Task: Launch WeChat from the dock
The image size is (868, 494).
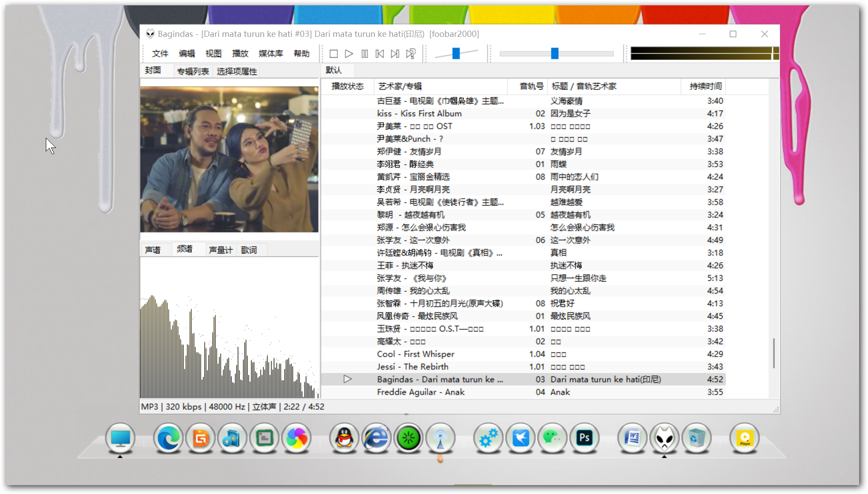Action: pyautogui.click(x=552, y=438)
